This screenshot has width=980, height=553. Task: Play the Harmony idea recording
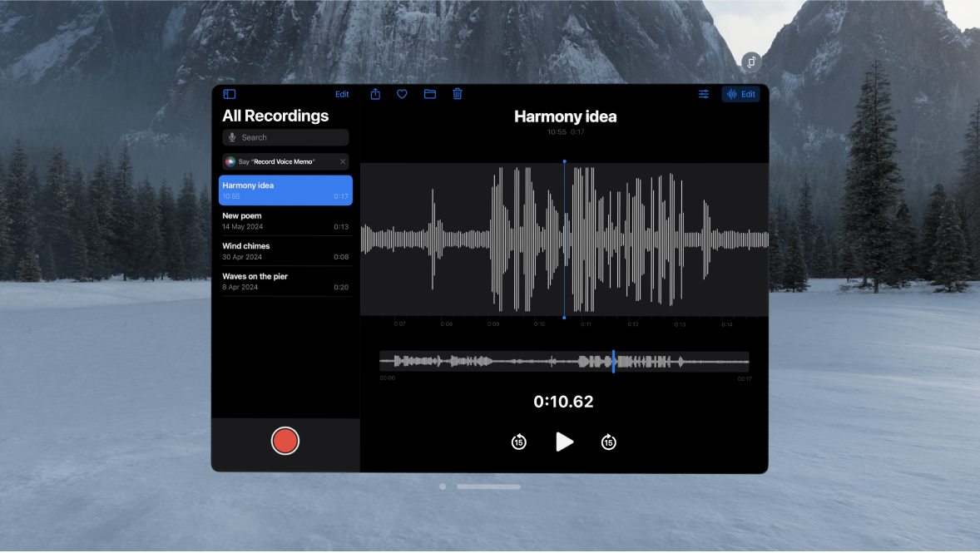(x=565, y=442)
